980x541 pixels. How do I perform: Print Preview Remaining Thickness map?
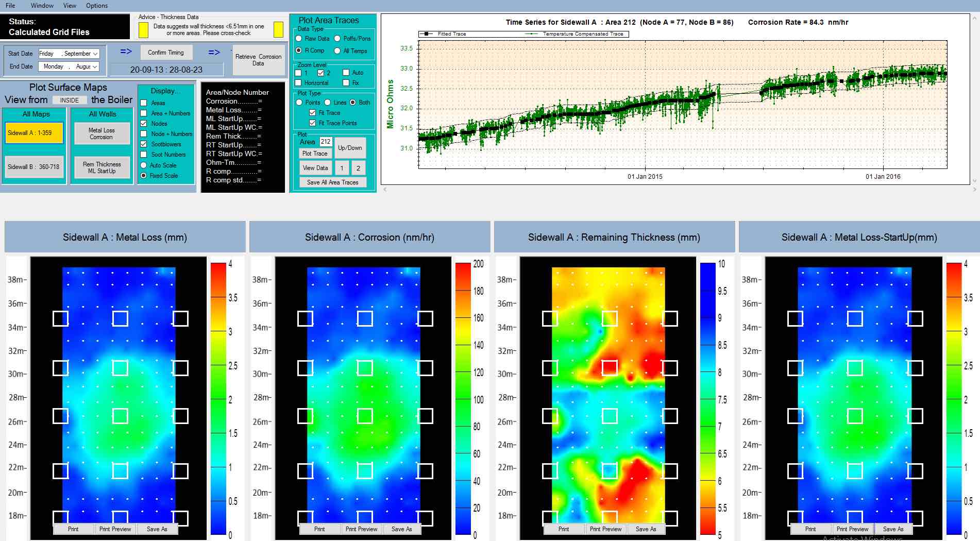click(x=606, y=529)
